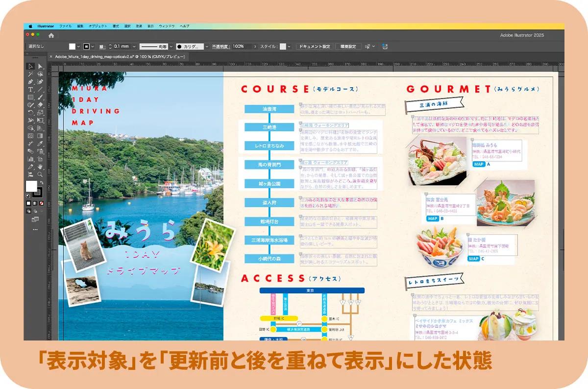This screenshot has height=389, width=588.
Task: Select the Curvature tool
Action: click(x=40, y=82)
